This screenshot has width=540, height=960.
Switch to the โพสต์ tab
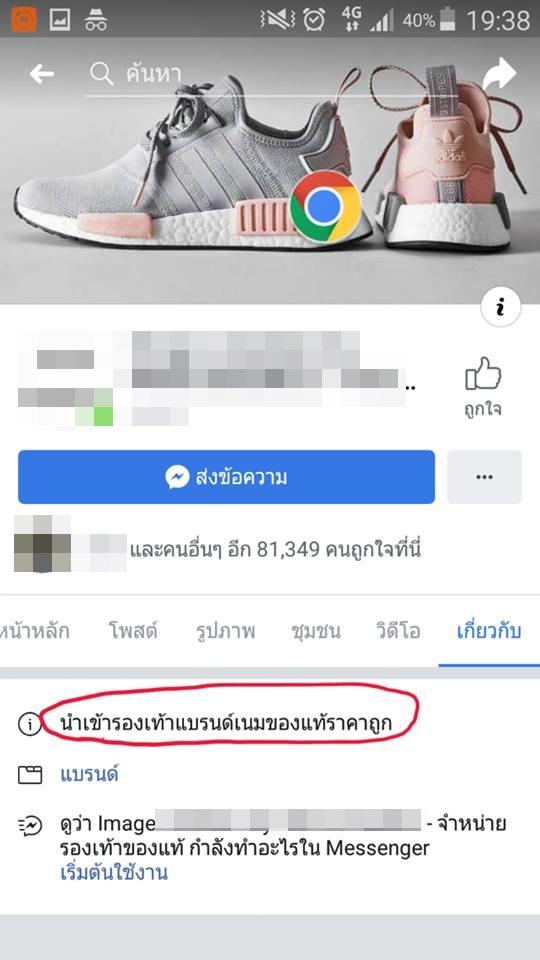(133, 631)
